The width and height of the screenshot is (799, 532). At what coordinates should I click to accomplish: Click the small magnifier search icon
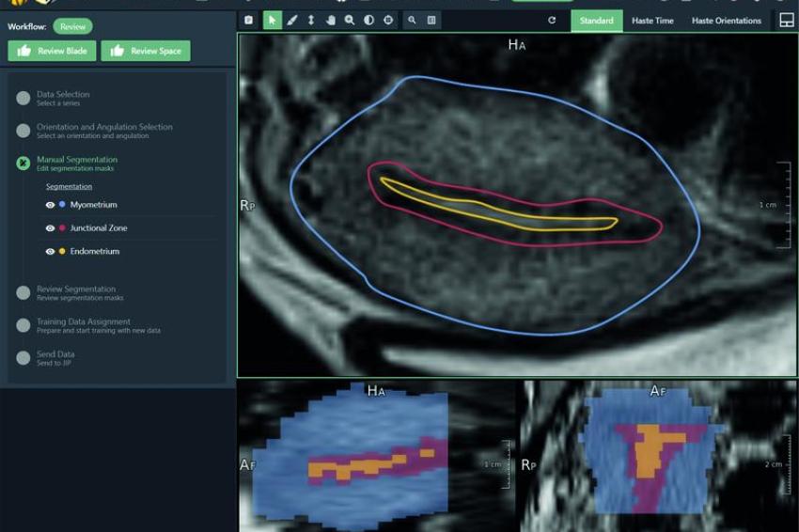pyautogui.click(x=412, y=21)
